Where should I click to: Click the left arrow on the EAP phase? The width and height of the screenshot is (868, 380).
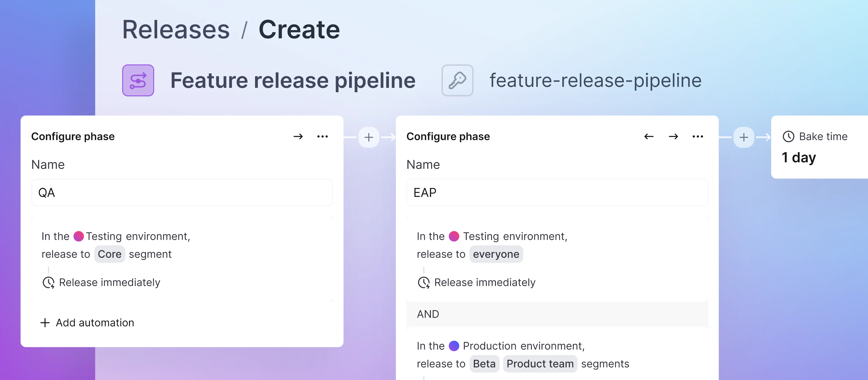tap(649, 137)
